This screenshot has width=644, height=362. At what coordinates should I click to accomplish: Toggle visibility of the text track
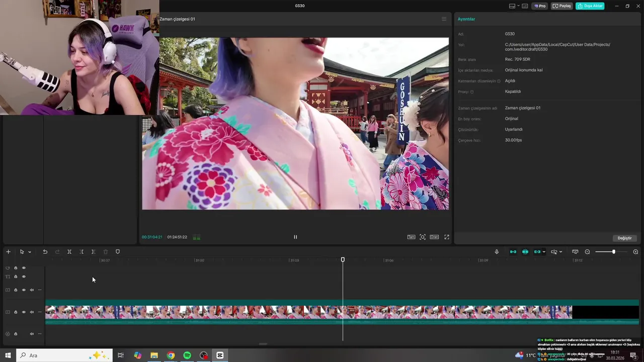click(24, 277)
